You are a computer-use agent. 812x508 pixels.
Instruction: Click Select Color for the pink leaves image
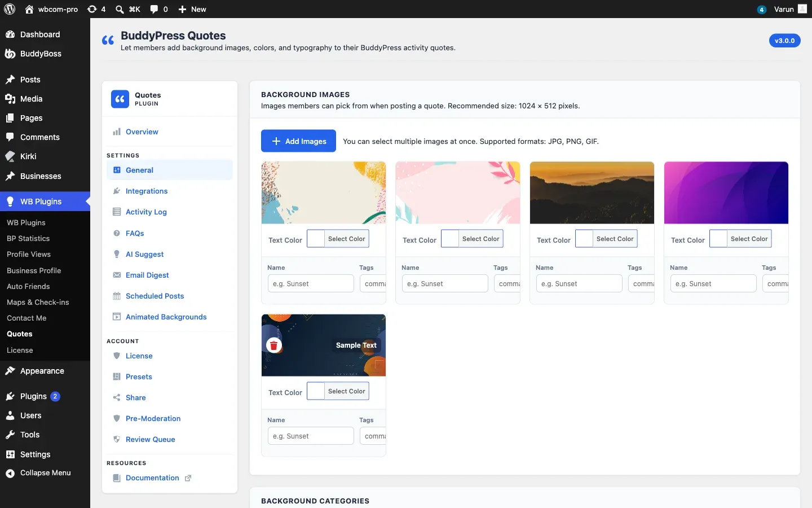[x=480, y=239]
